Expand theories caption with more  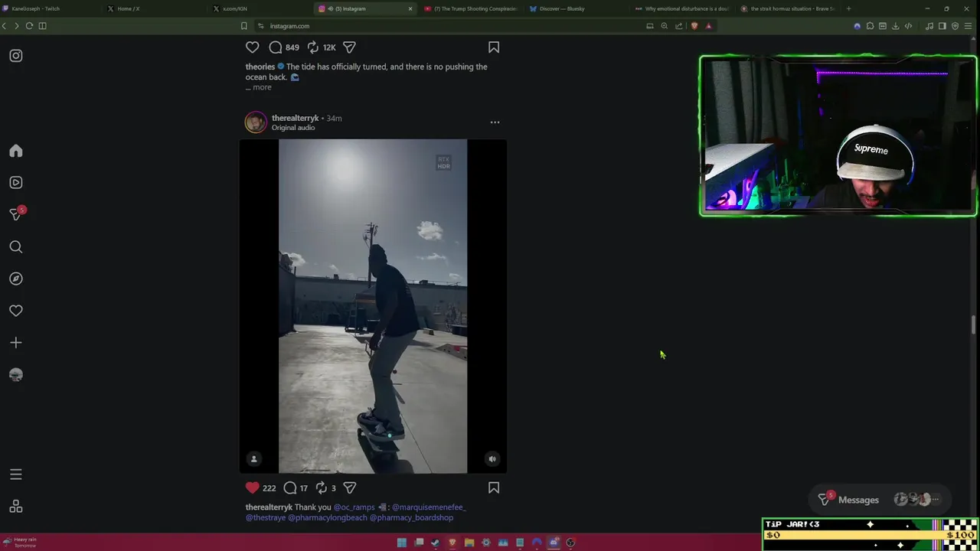[x=262, y=87]
